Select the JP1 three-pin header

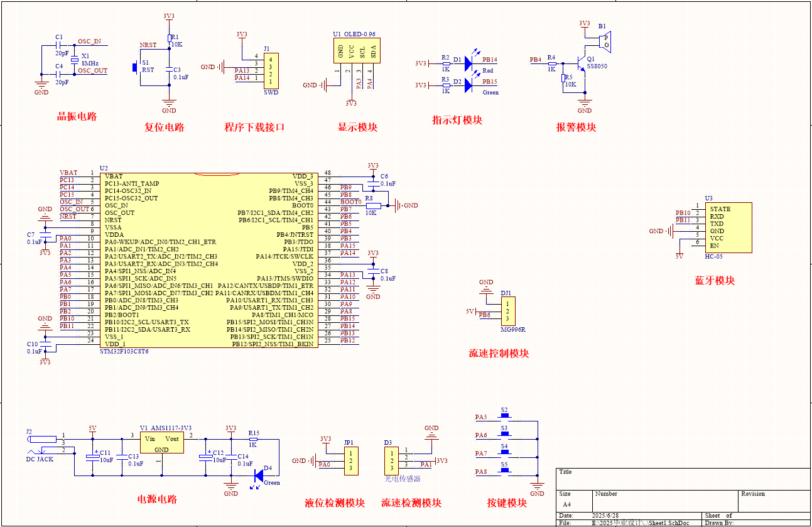(350, 460)
